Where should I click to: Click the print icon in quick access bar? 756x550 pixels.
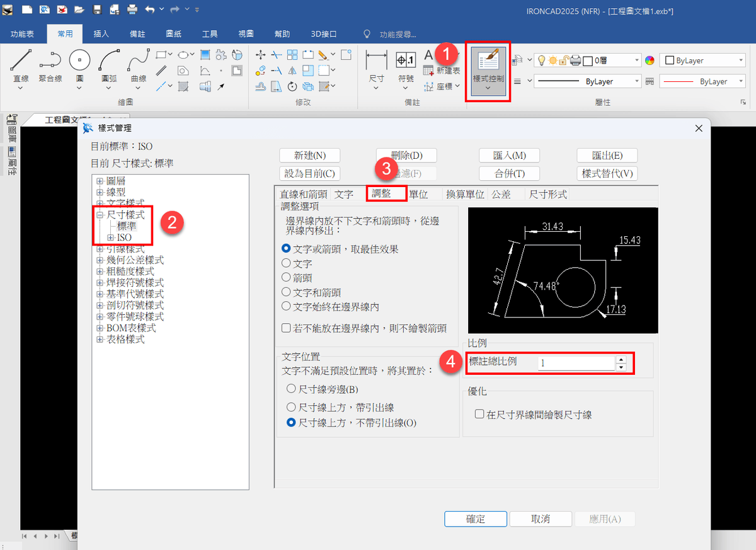(132, 10)
